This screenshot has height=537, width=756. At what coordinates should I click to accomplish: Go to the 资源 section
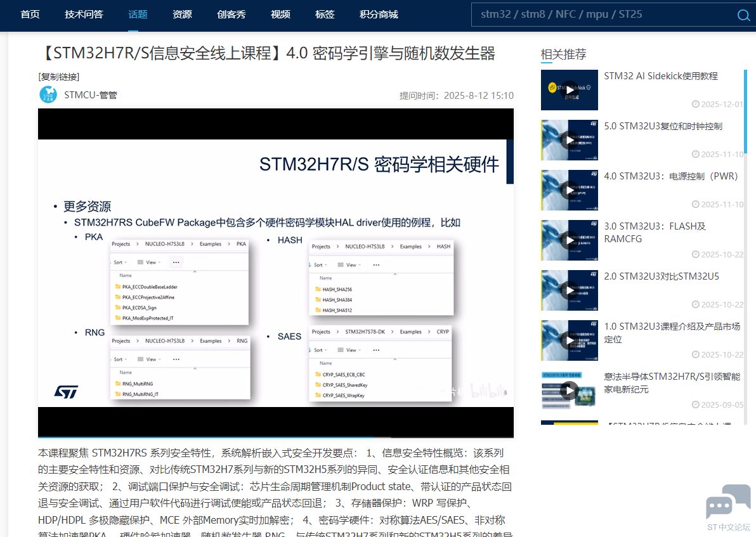pyautogui.click(x=182, y=15)
